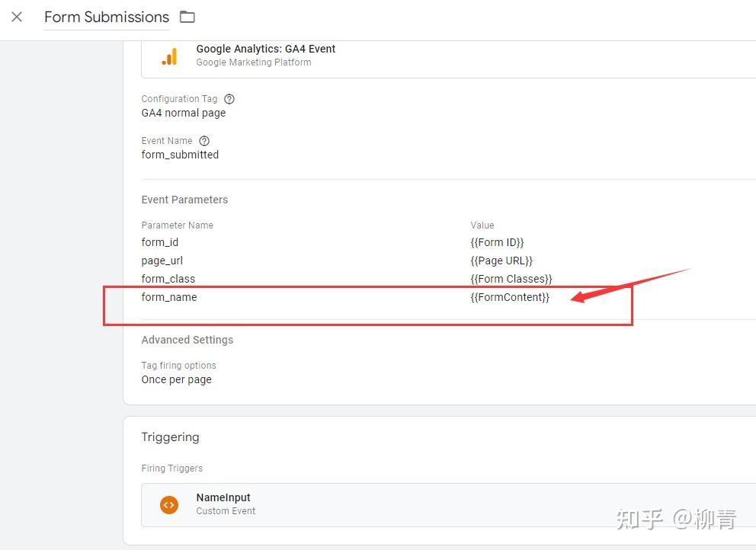Click the Triggering section heading

[x=170, y=437]
